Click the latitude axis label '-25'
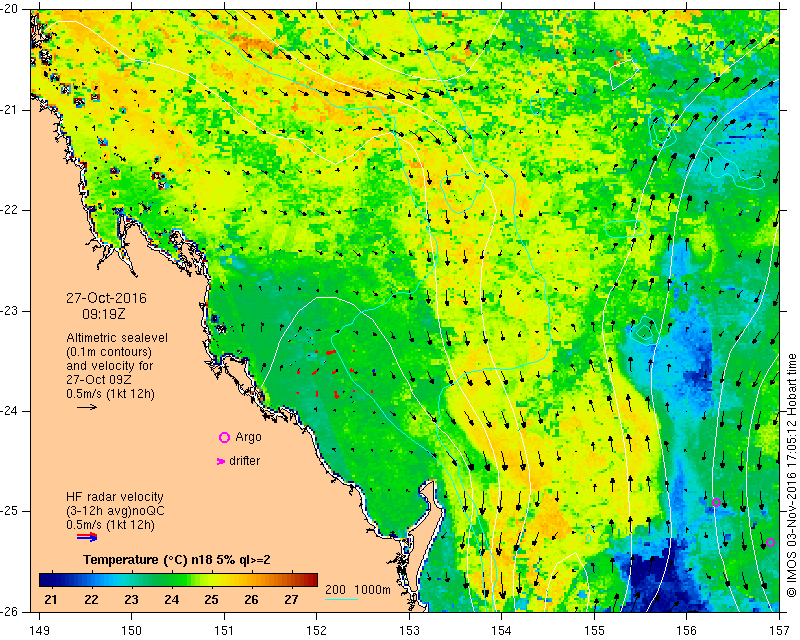800x640 pixels. [9, 511]
